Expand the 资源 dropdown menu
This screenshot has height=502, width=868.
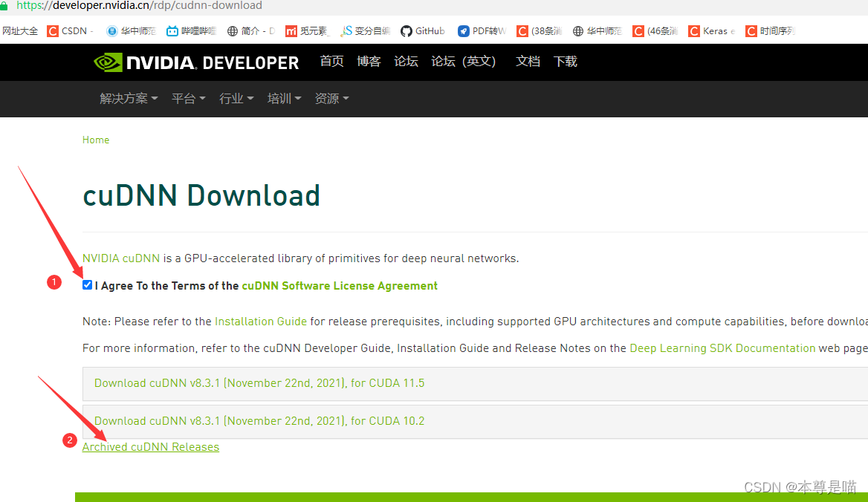331,99
